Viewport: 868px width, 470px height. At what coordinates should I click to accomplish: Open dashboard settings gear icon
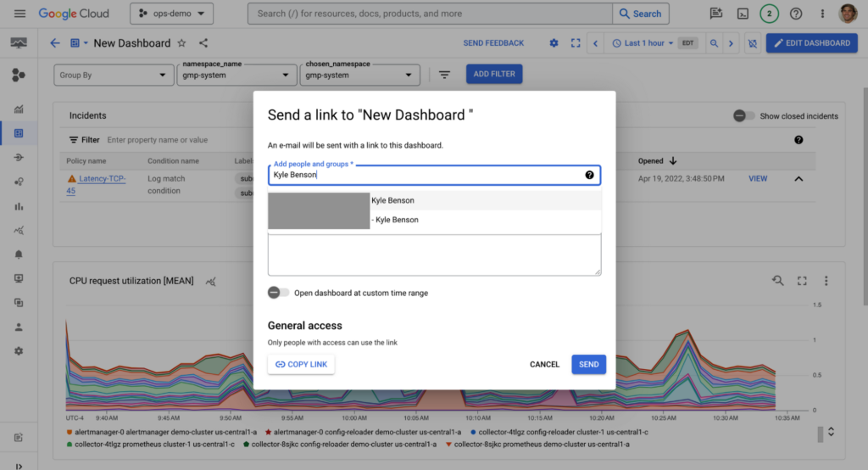554,42
